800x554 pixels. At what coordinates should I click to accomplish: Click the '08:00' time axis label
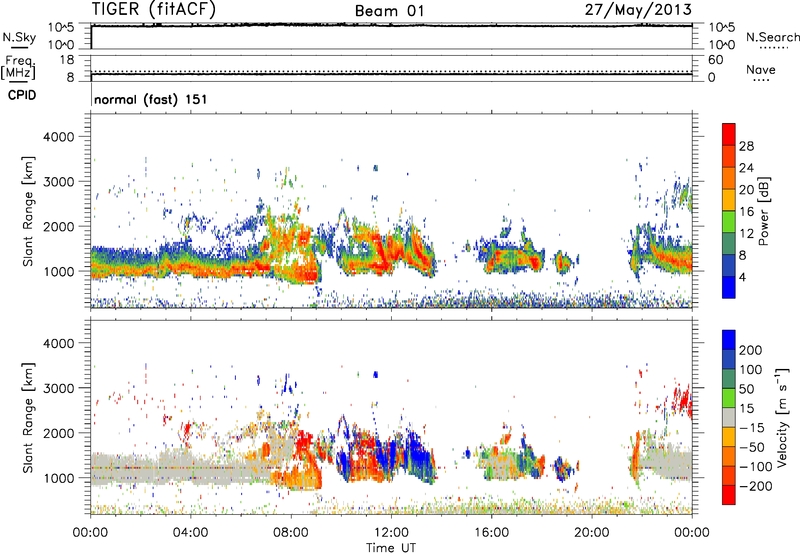pos(291,533)
